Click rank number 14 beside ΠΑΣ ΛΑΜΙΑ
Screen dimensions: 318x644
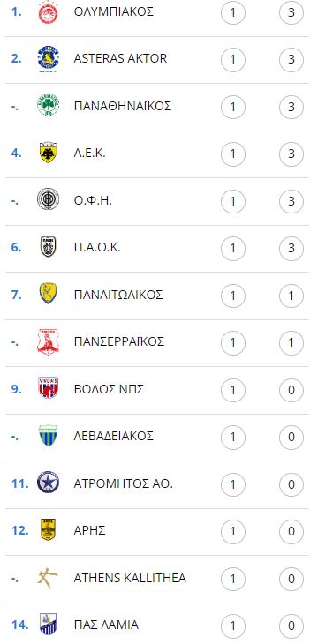(20, 625)
